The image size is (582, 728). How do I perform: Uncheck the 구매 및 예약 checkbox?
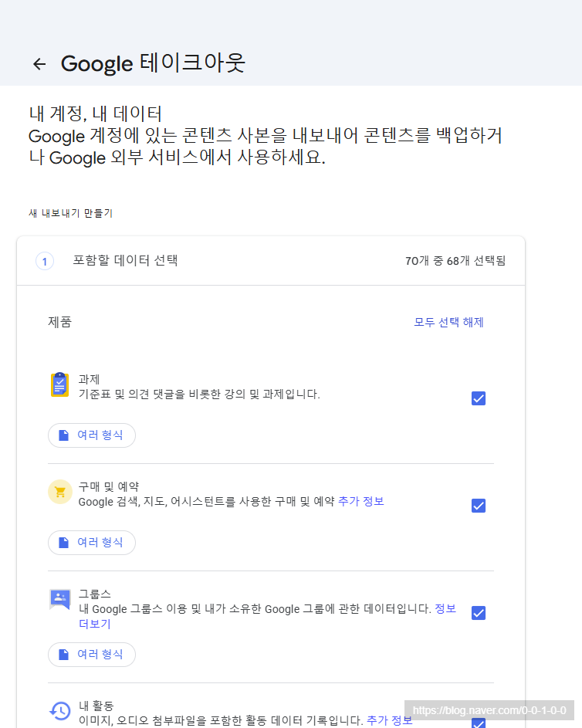(478, 506)
